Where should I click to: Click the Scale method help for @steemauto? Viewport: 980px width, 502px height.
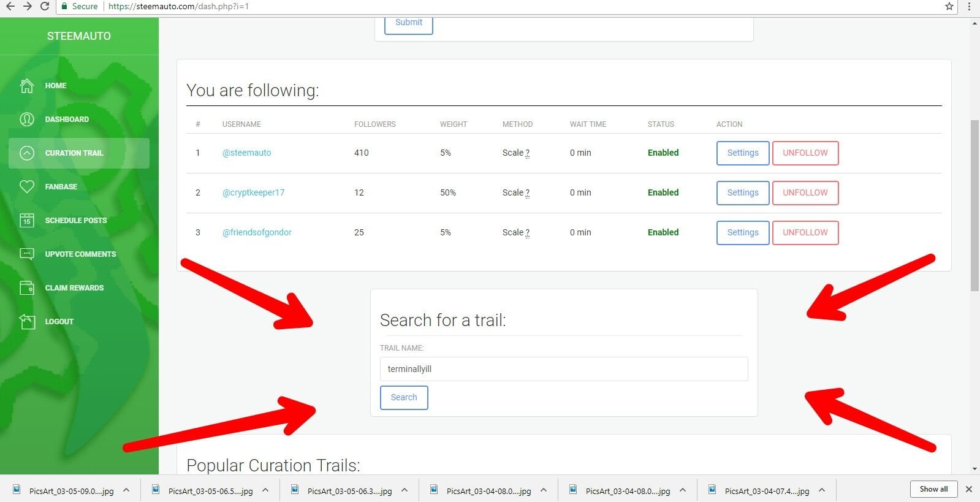coord(527,153)
